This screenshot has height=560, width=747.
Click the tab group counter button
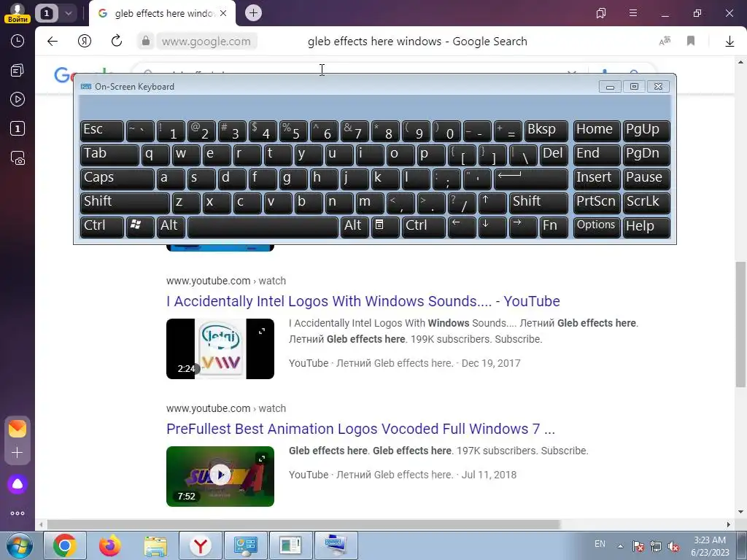click(x=47, y=13)
